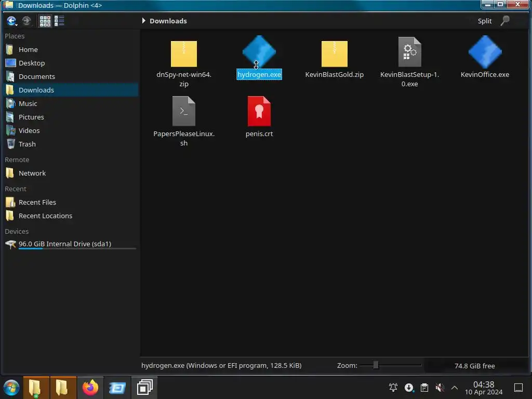532x399 pixels.
Task: Open Music in Places sidebar
Action: (71, 103)
